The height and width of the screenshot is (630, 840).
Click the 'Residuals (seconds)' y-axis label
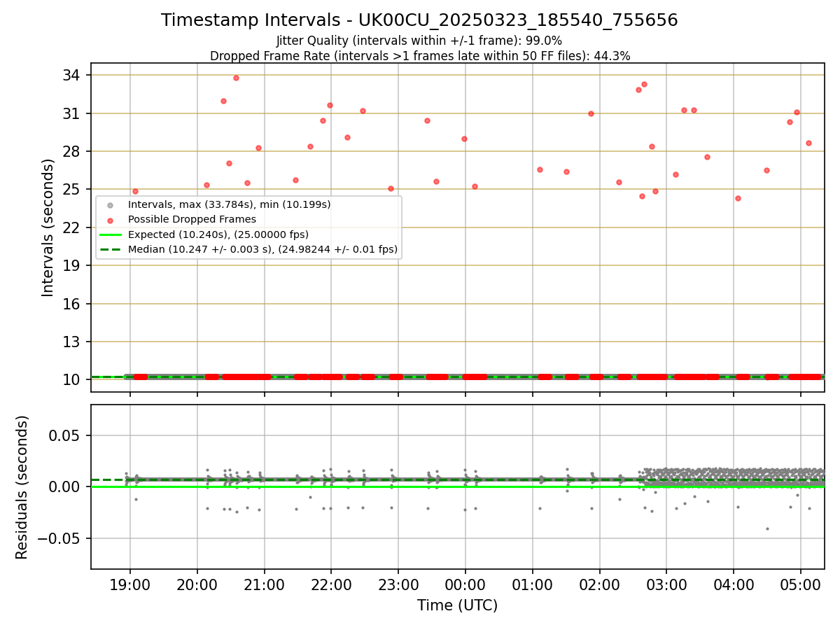coord(22,487)
